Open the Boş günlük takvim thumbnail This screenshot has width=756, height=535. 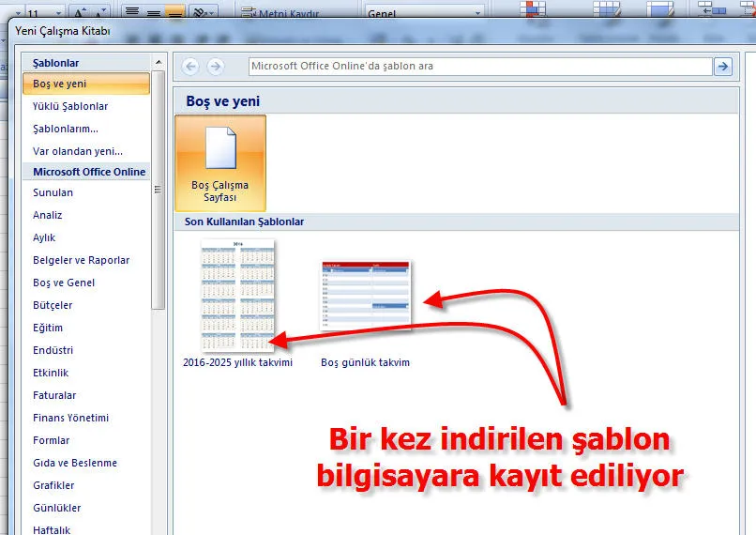365,296
